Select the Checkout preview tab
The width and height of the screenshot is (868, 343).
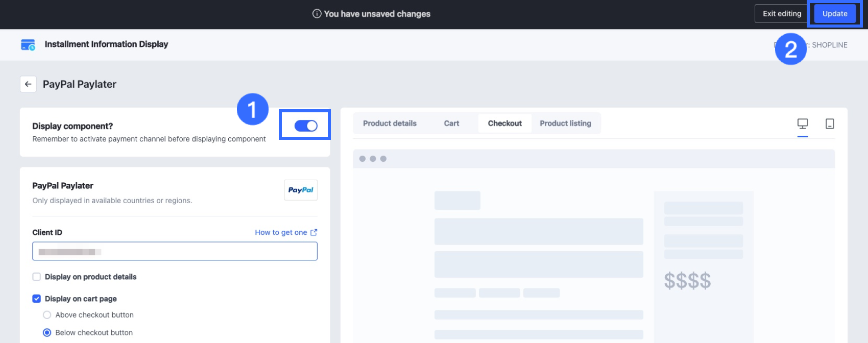[x=504, y=124]
